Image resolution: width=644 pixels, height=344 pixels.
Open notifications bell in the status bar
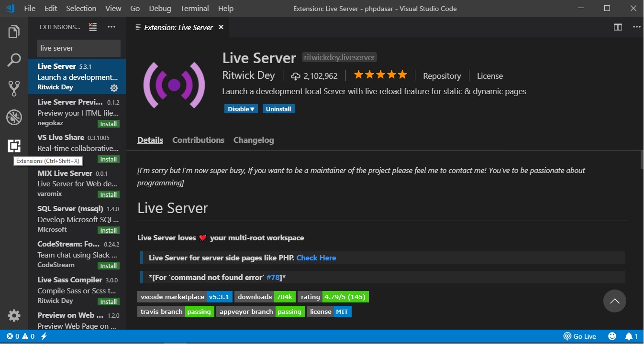pyautogui.click(x=632, y=336)
